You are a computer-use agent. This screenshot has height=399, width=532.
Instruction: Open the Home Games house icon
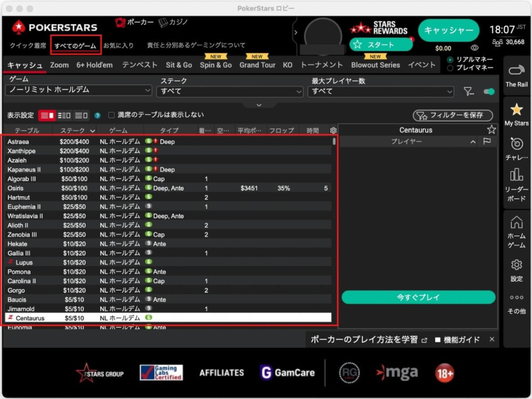coord(516,222)
